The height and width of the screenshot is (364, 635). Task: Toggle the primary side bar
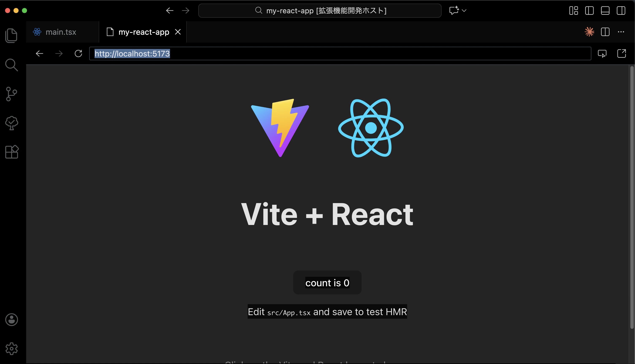coord(589,11)
